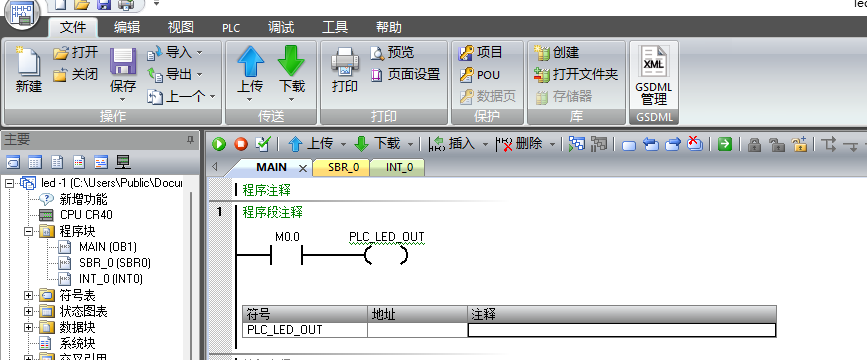The height and width of the screenshot is (360, 867).
Task: Pin the 主要 panel with the pushpin
Action: coord(190,140)
